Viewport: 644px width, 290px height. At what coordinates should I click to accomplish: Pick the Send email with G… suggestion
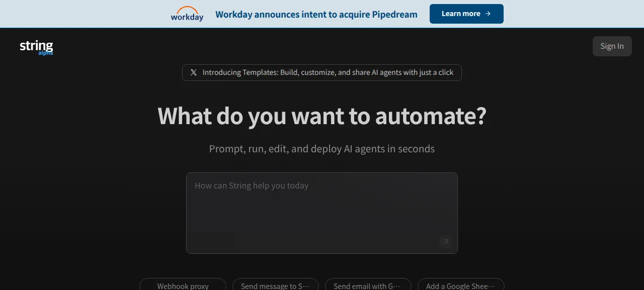tap(368, 285)
